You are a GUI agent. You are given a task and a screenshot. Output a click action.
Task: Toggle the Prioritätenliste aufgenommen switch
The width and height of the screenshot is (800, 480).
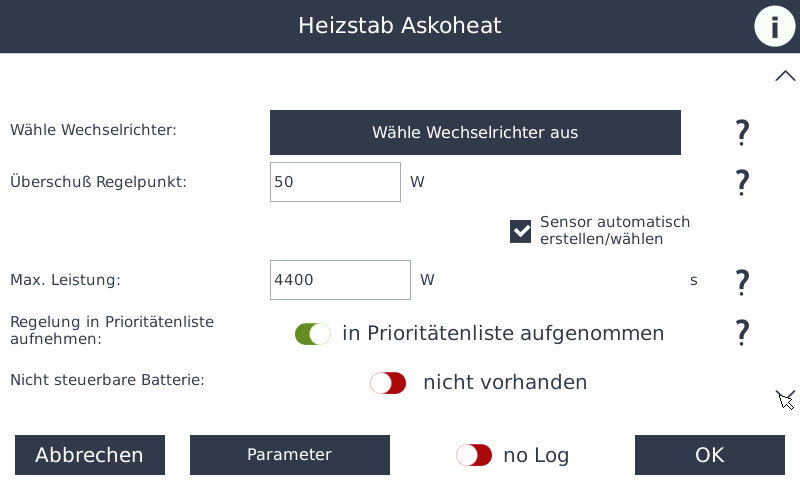[313, 334]
